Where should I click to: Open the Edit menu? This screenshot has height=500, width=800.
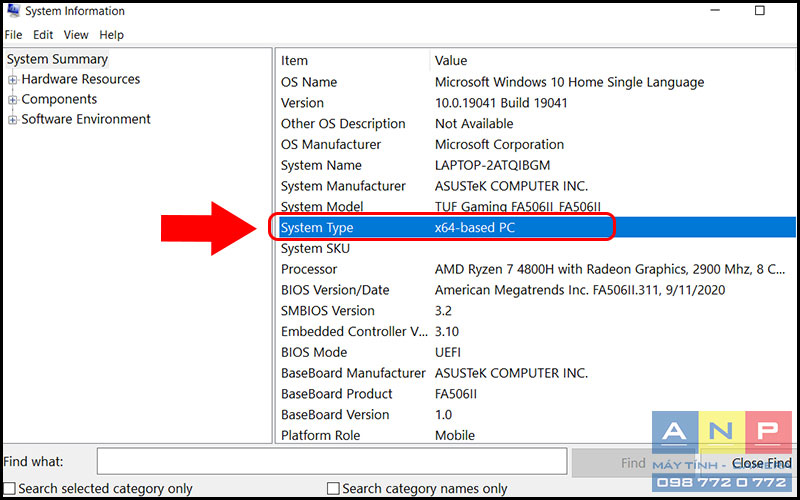click(43, 35)
